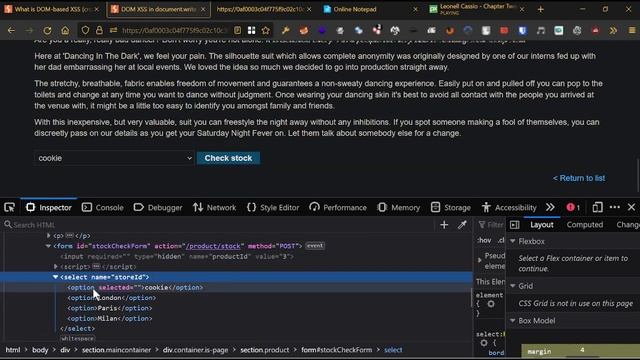This screenshot has height=360, width=640.
Task: Toggle responsive design mode icon
Action: (x=597, y=207)
